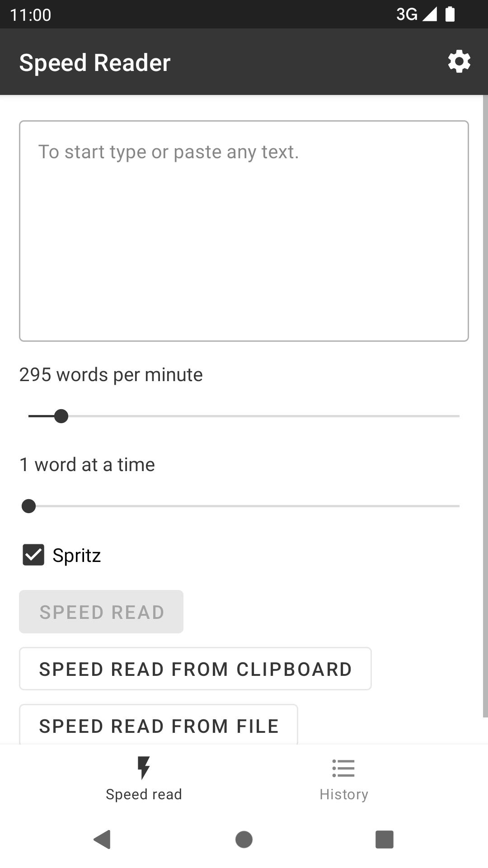Click the words at a time slider thumb

coord(28,506)
